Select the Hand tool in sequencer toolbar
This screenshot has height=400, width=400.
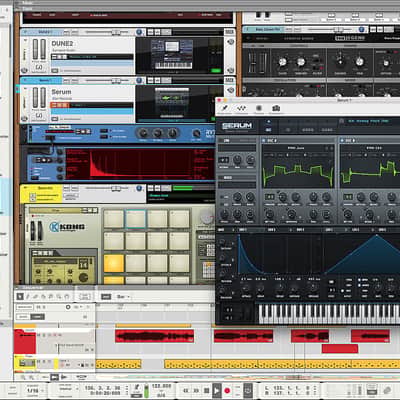point(66,296)
